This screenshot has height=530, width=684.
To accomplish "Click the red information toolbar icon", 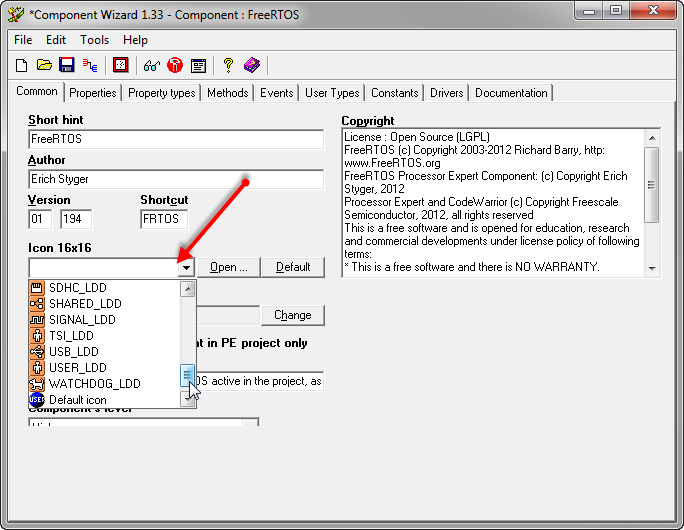I will [x=175, y=65].
